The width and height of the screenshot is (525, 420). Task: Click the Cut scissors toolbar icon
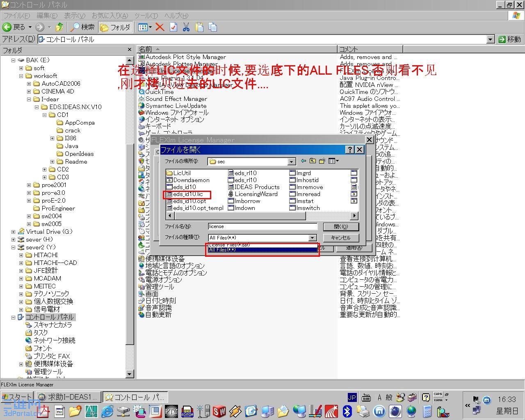(x=186, y=27)
